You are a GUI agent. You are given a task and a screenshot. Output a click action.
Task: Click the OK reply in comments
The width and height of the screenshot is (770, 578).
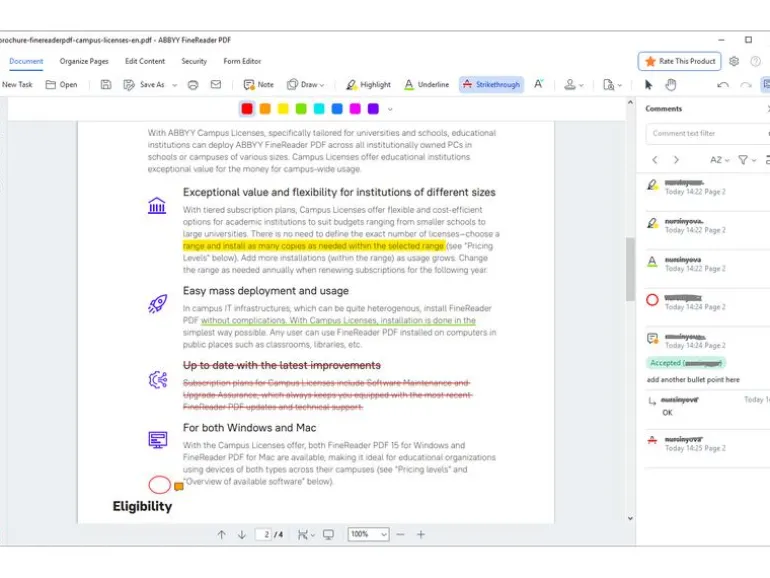click(667, 413)
